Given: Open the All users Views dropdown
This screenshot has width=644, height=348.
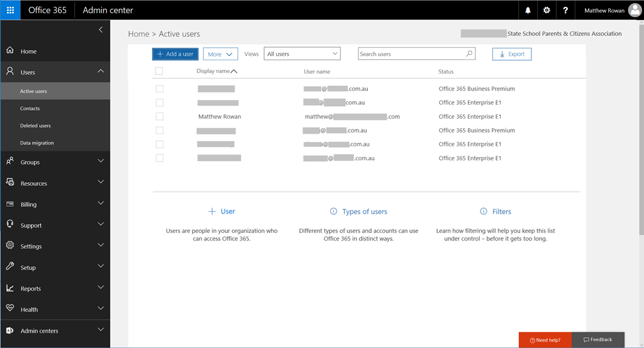Looking at the screenshot, I should pyautogui.click(x=302, y=54).
